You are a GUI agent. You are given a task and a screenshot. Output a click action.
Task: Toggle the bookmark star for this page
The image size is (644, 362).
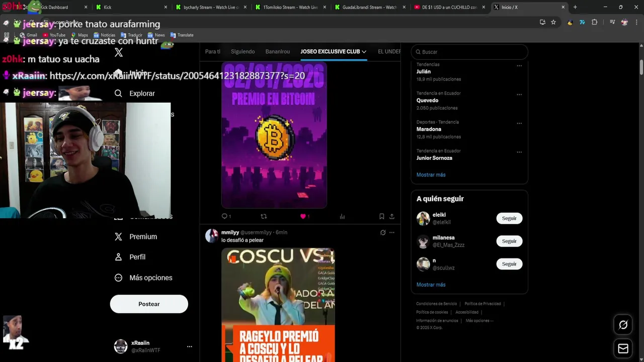[x=553, y=22]
